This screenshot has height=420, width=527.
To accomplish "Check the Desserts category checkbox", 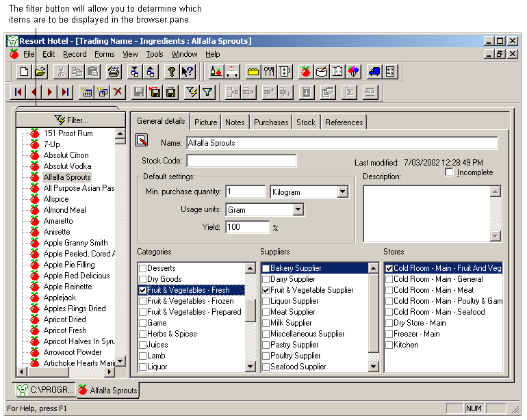I will click(142, 268).
